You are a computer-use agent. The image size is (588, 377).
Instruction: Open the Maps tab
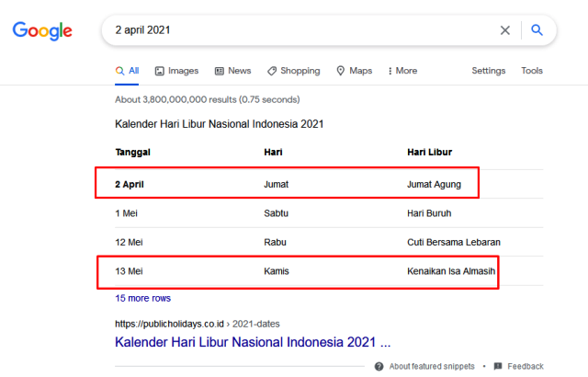[x=355, y=71]
